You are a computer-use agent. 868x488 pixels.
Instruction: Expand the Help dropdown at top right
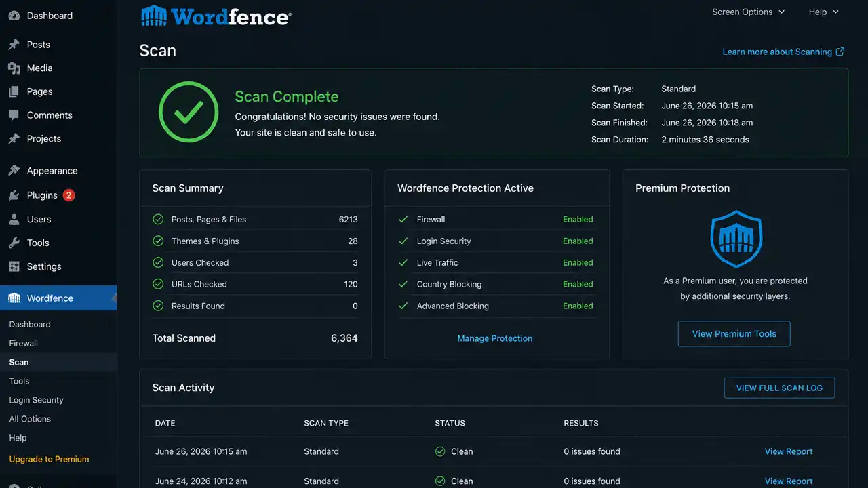click(x=824, y=12)
